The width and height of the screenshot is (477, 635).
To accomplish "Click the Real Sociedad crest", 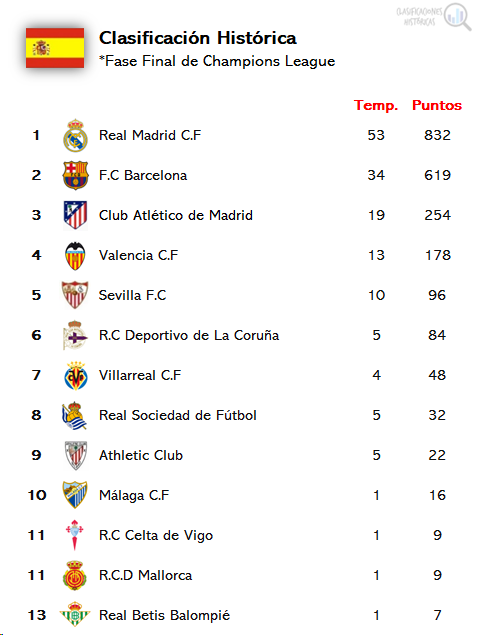I will tap(74, 416).
